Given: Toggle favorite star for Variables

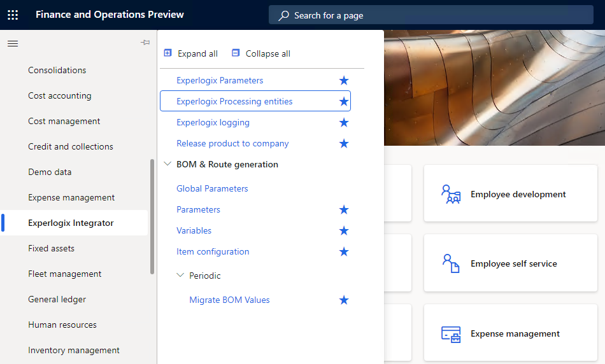Looking at the screenshot, I should [x=344, y=230].
